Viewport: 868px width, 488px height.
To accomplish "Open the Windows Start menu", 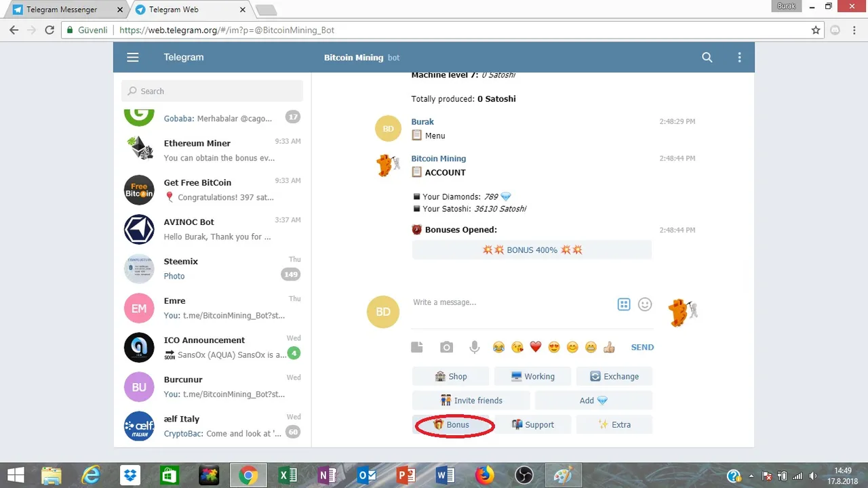I will tap(15, 476).
